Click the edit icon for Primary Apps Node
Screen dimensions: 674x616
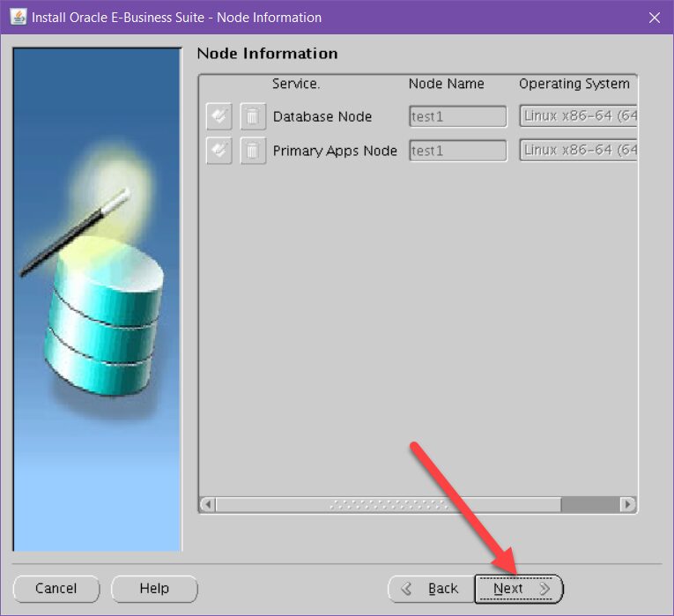pos(218,151)
